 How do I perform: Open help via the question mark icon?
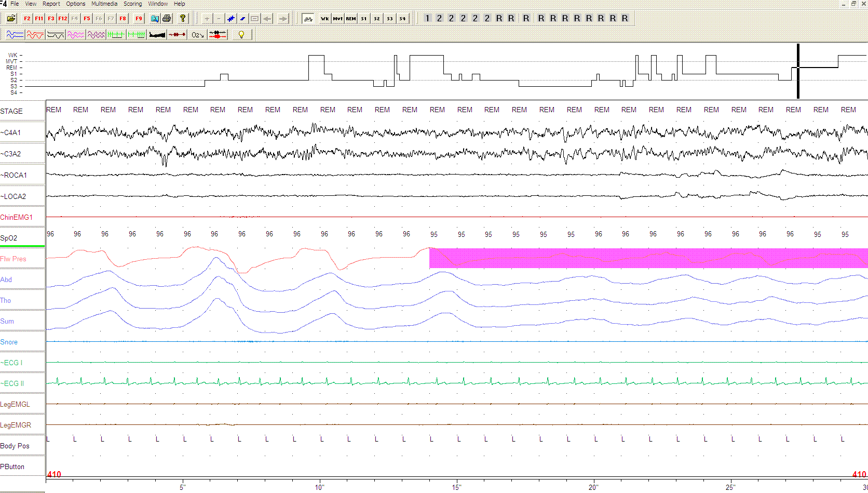point(183,19)
